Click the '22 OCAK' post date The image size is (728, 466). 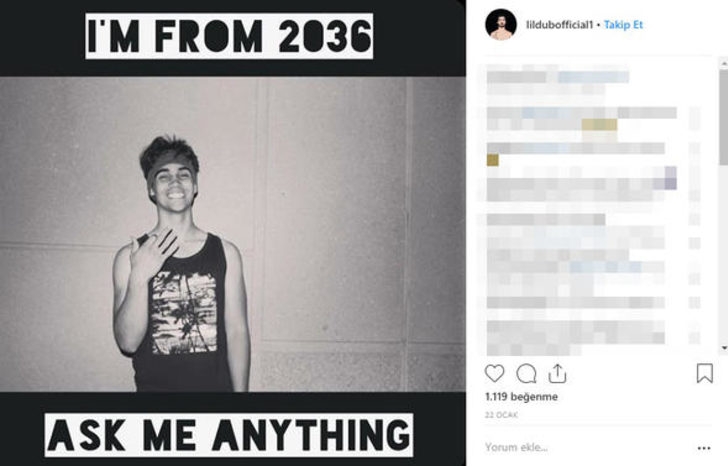coord(498,415)
